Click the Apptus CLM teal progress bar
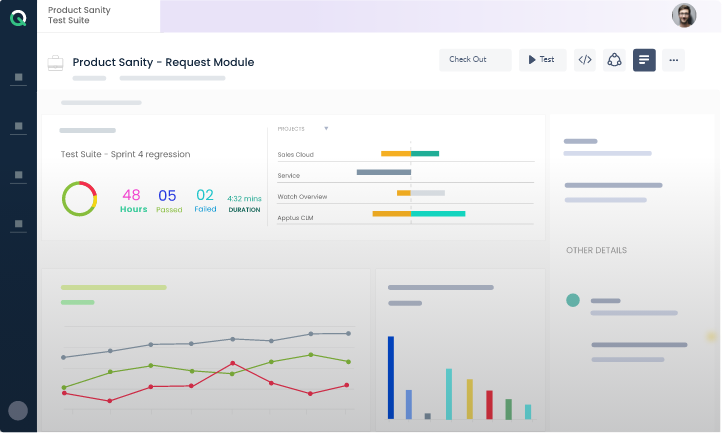The width and height of the screenshot is (725, 433). [438, 214]
